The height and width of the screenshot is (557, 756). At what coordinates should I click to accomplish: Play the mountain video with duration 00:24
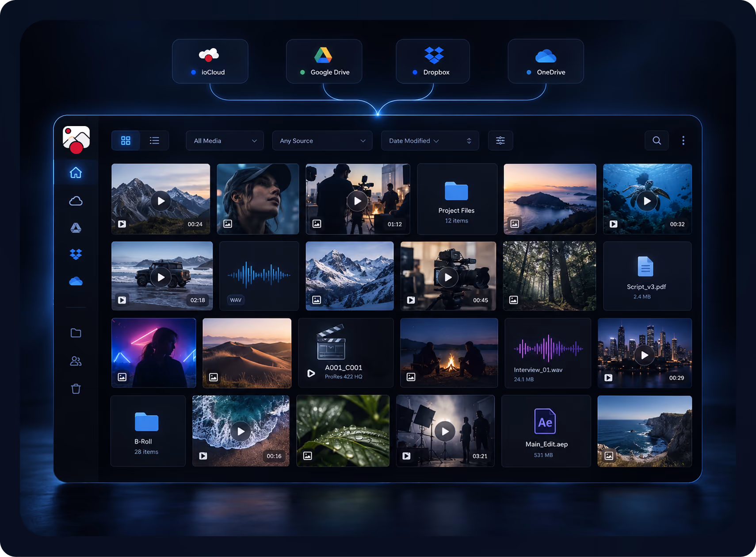[x=161, y=201]
